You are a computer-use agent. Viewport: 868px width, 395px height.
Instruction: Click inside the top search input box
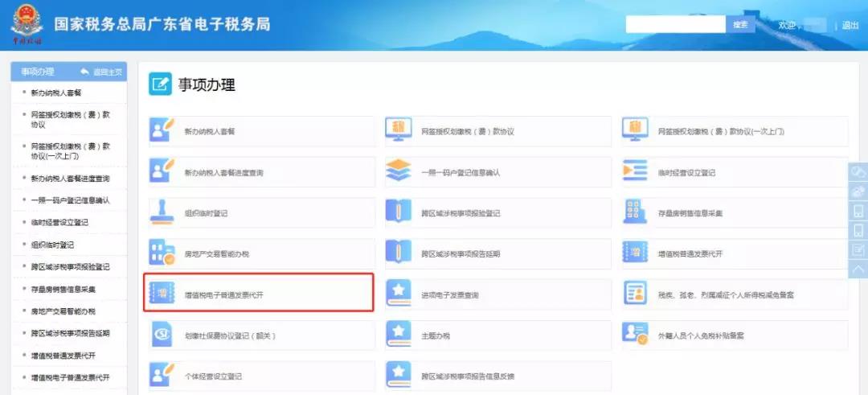[x=675, y=25]
